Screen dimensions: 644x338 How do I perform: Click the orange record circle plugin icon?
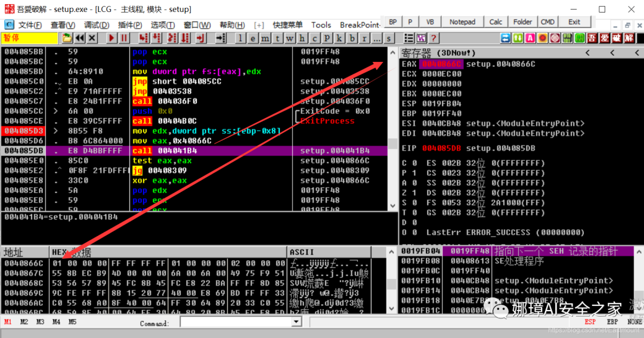(543, 38)
